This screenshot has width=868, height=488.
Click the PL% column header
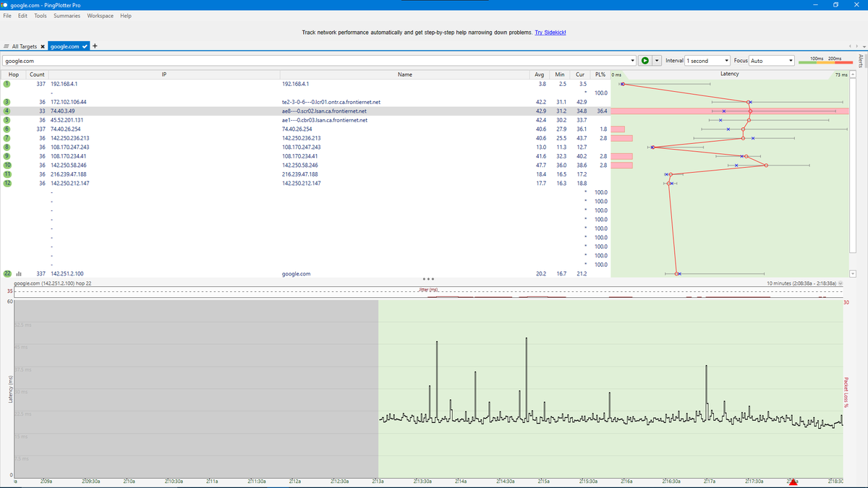coord(600,74)
